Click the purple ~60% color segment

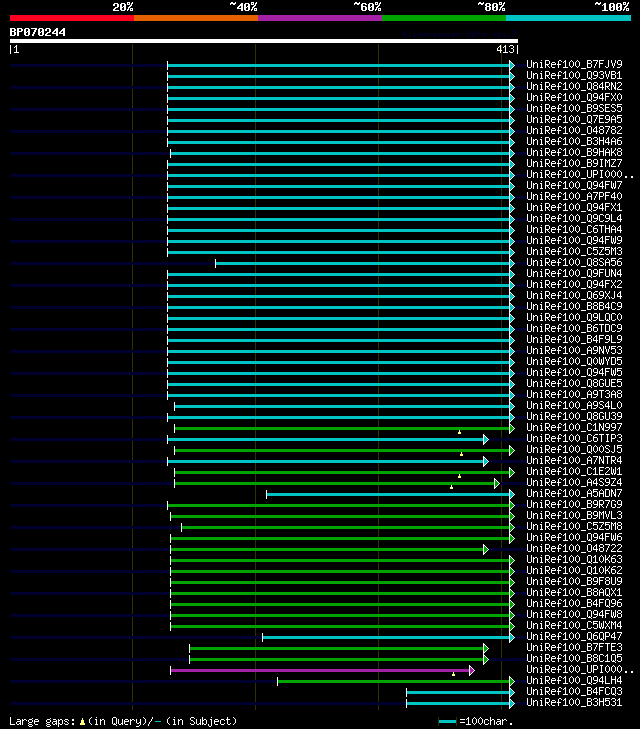pyautogui.click(x=320, y=18)
